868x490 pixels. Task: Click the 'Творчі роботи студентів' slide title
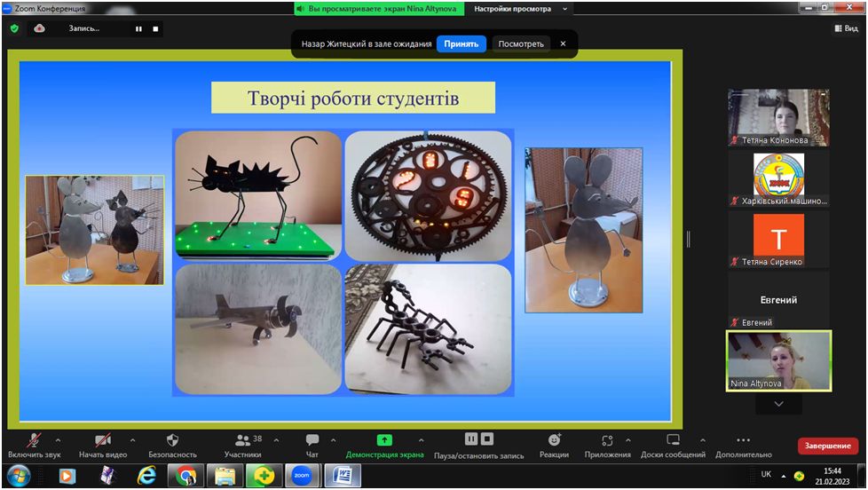pyautogui.click(x=353, y=98)
